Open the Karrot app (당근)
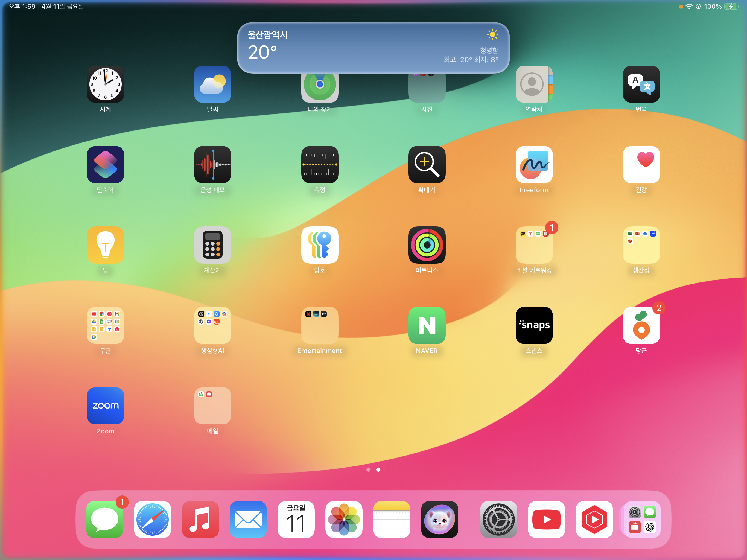The height and width of the screenshot is (560, 747). tap(641, 325)
